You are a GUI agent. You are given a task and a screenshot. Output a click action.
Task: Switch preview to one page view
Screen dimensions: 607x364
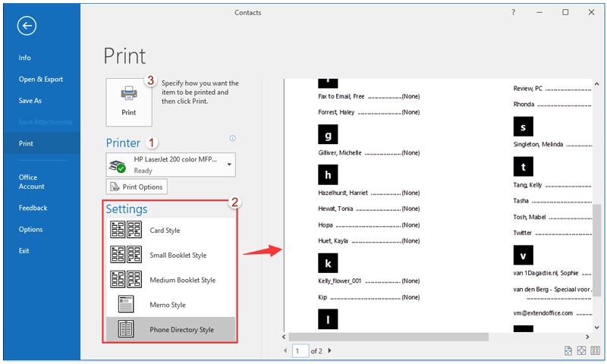pyautogui.click(x=580, y=350)
